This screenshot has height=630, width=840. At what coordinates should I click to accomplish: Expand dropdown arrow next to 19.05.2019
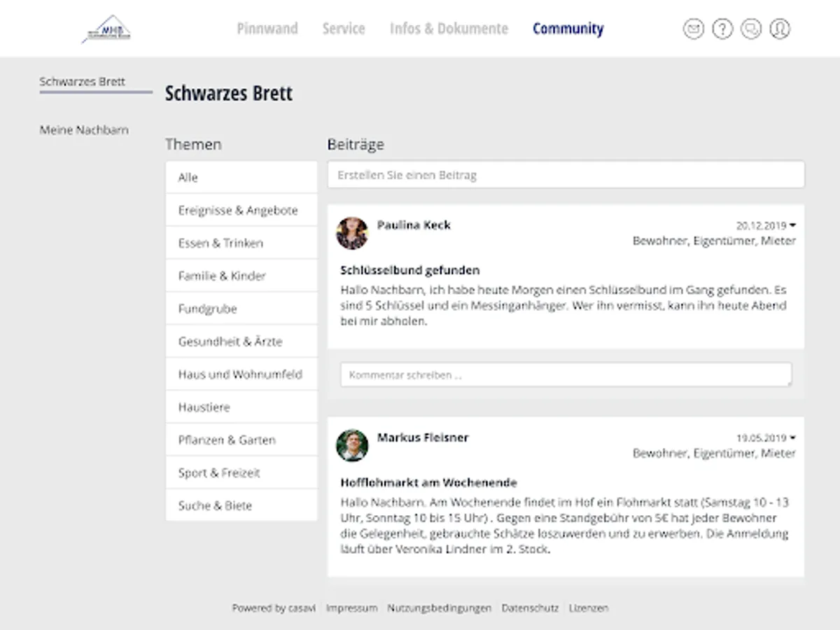pos(792,438)
